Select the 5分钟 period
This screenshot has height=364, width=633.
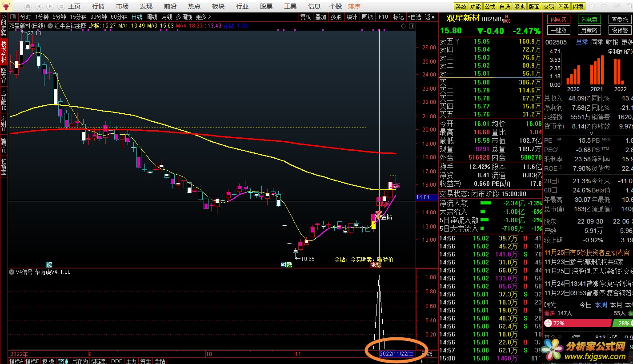59,17
